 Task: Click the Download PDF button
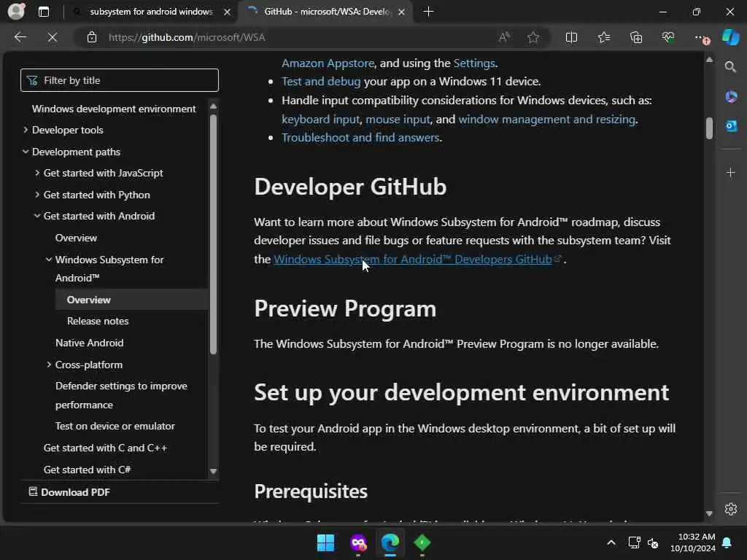69,492
